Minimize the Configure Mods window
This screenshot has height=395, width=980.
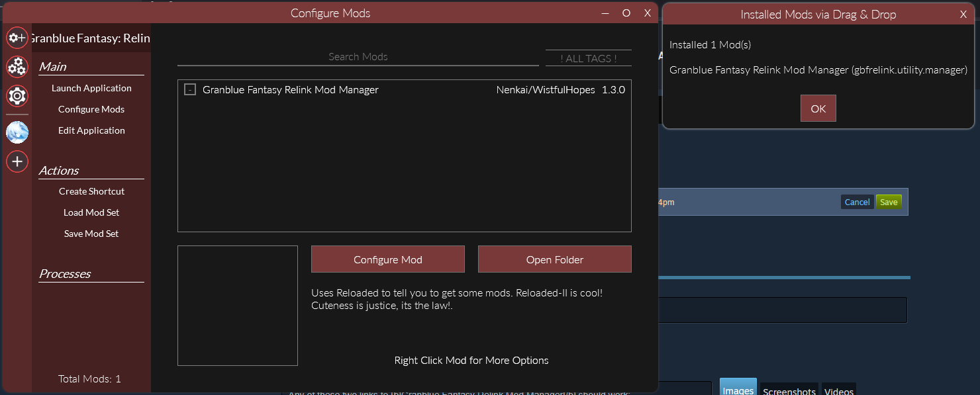pyautogui.click(x=605, y=13)
